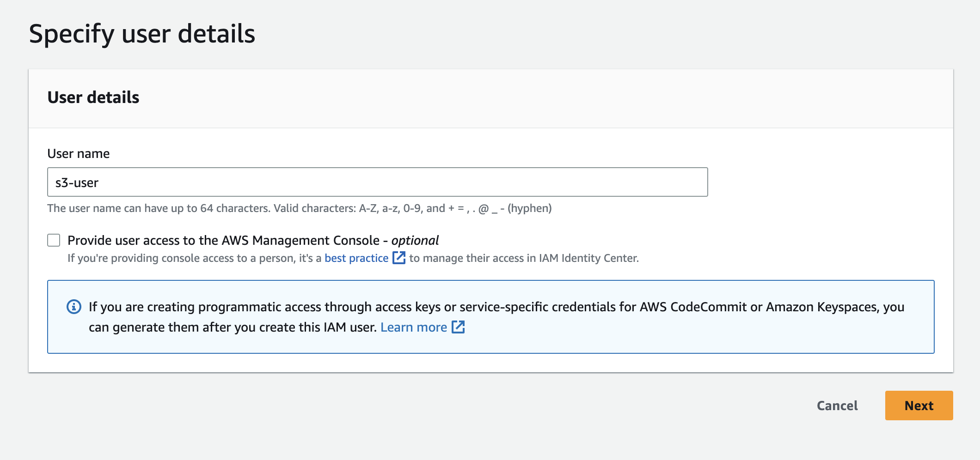
Task: Click the IAM Identity Center description text
Action: point(523,258)
